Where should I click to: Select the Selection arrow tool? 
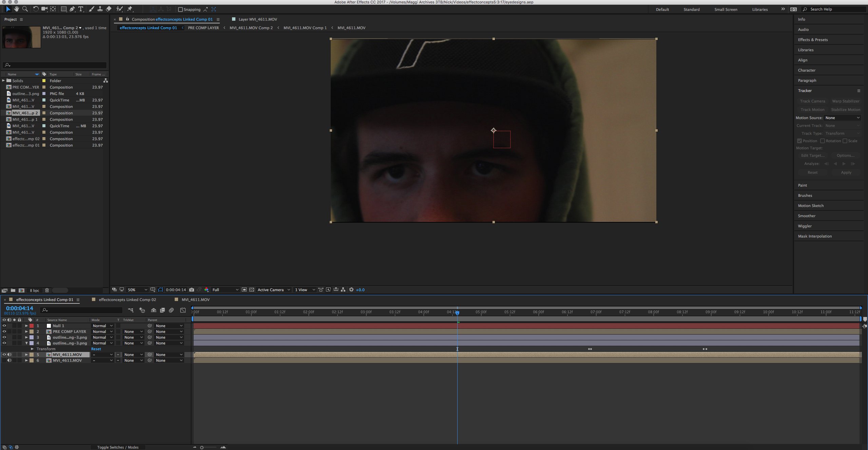click(x=8, y=9)
